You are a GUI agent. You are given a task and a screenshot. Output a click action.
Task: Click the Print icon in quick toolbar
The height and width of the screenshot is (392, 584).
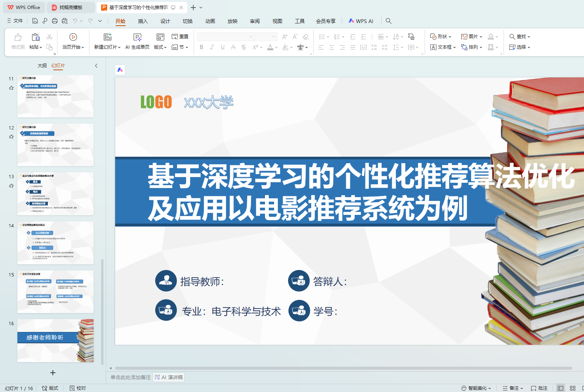point(55,21)
